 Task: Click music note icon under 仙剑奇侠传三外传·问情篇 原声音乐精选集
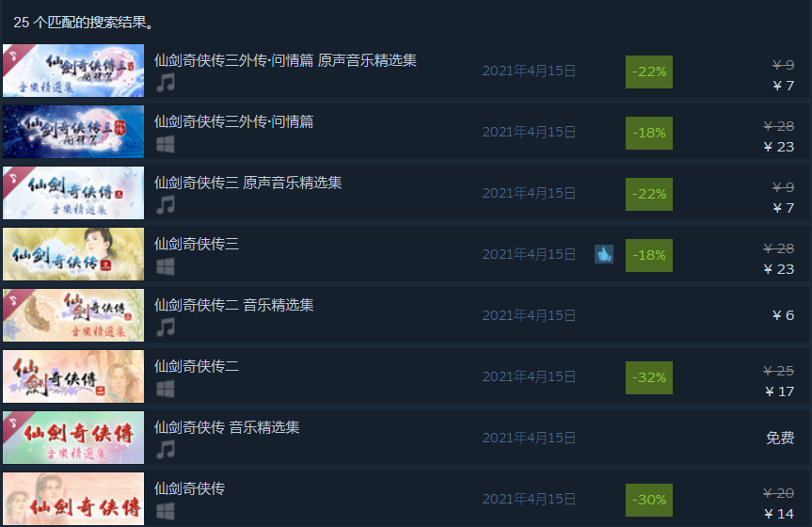[166, 83]
